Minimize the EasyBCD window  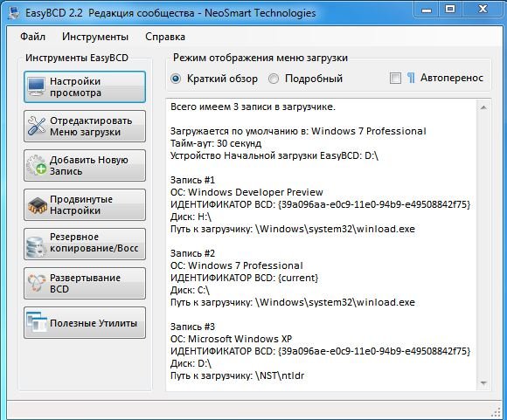[x=427, y=10]
